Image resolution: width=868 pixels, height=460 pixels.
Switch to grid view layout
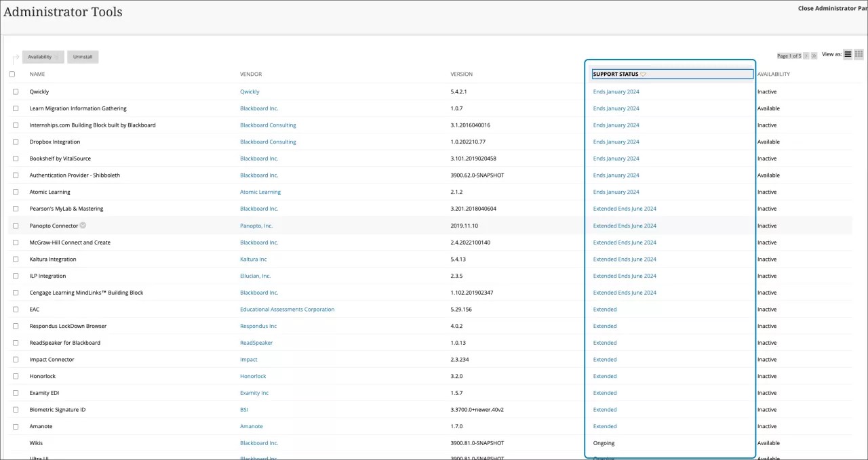click(x=859, y=55)
